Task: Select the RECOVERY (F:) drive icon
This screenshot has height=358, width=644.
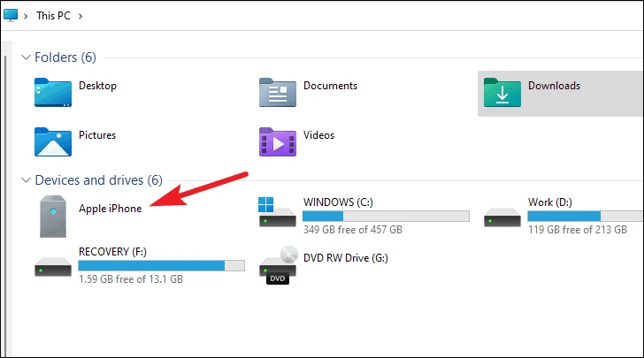Action: point(53,267)
